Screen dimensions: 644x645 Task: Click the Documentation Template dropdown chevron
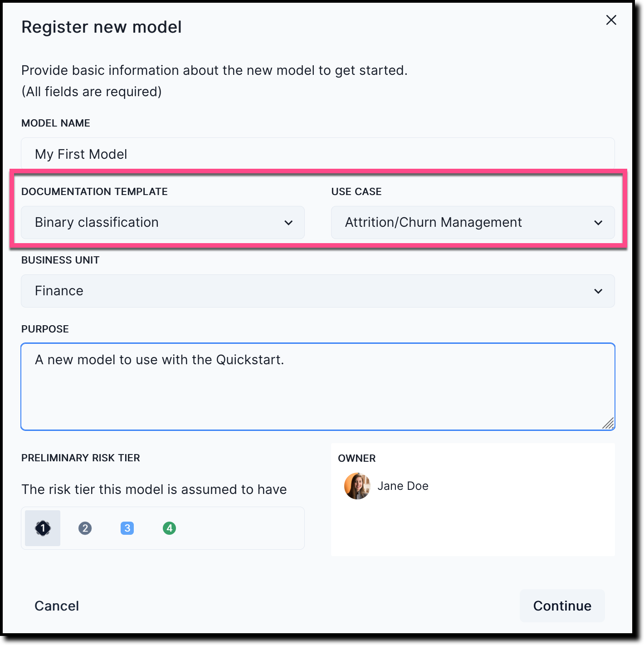[x=289, y=223]
